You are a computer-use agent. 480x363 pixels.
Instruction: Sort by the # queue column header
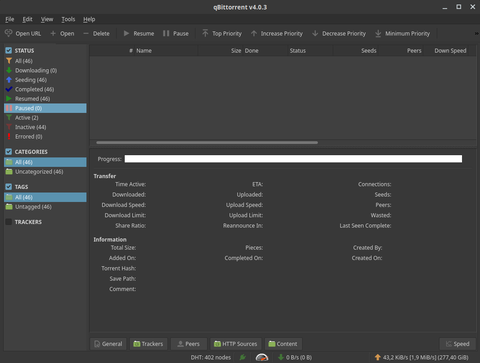tap(112, 51)
